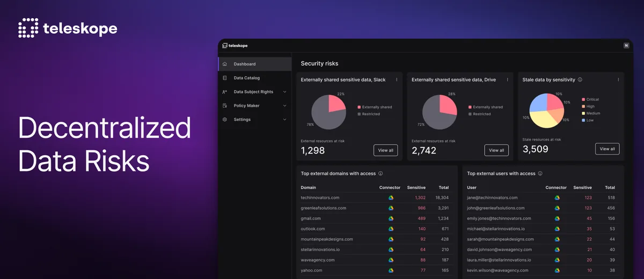The image size is (644, 279).
Task: Open options menu on Drive shared data card
Action: [x=507, y=79]
